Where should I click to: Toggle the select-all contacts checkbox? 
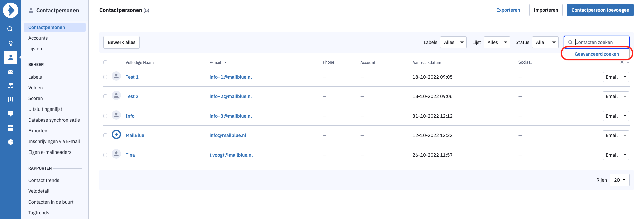point(105,62)
